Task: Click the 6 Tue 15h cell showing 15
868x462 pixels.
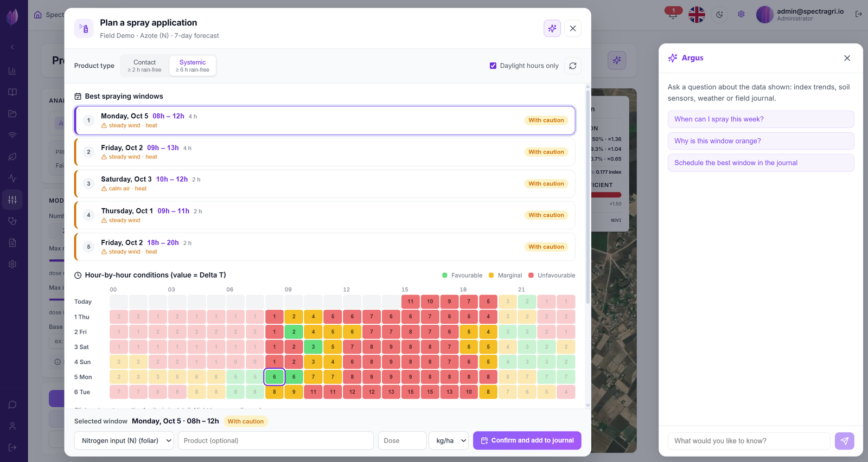Action: (x=411, y=392)
